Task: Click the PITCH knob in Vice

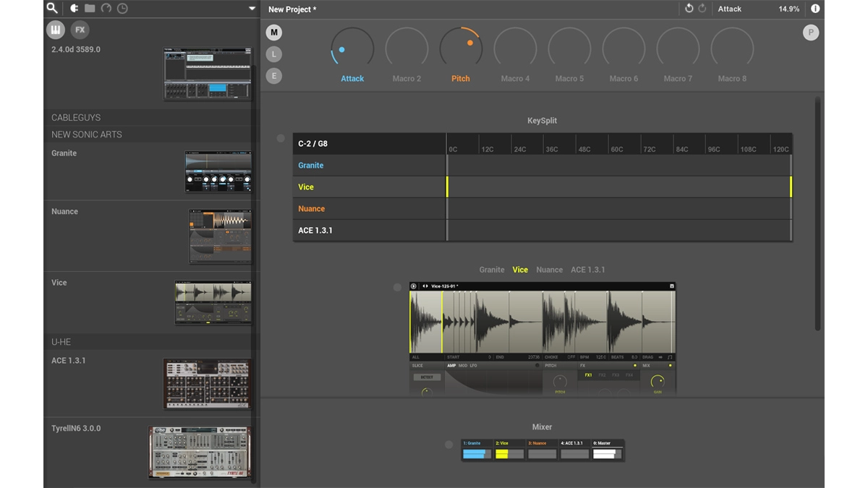Action: [x=560, y=381]
